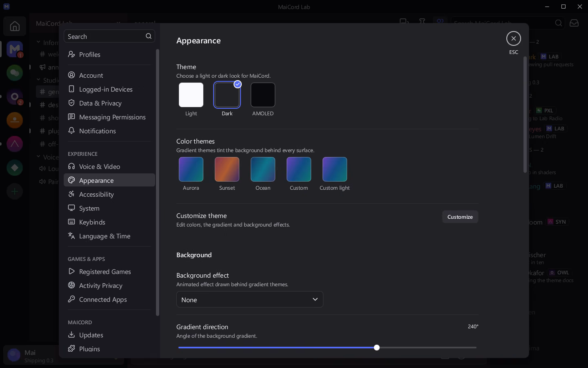The image size is (588, 368).
Task: Select the MaiCord Lab server icon
Action: (x=15, y=49)
